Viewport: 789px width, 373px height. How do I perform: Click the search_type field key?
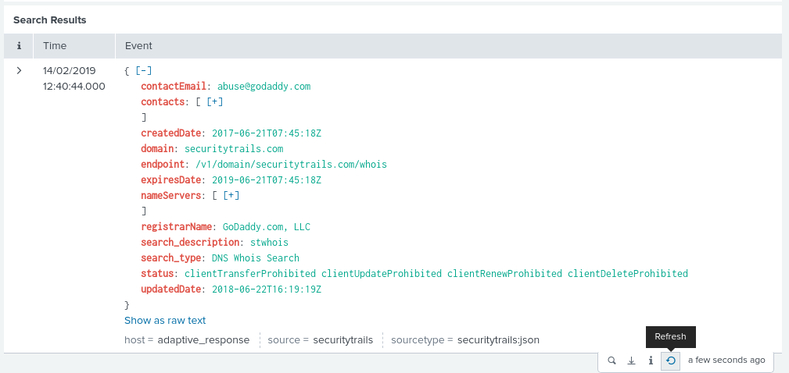[x=171, y=258]
